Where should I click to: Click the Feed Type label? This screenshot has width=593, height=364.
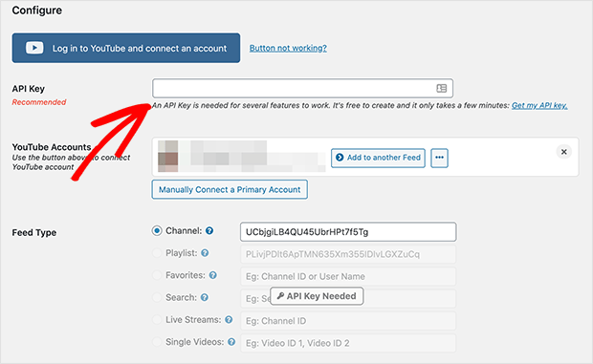(34, 232)
